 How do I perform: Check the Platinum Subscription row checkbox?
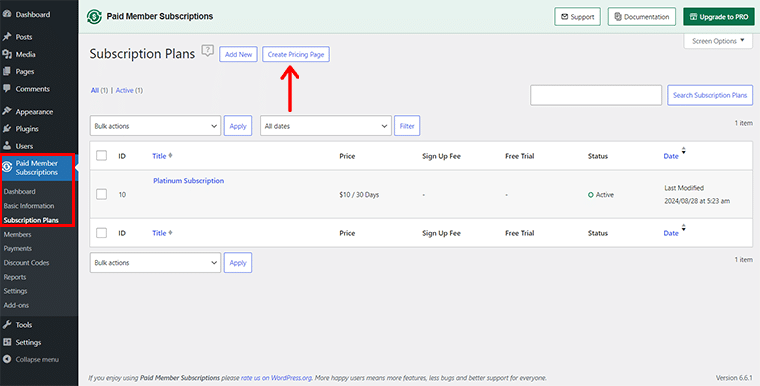click(101, 194)
